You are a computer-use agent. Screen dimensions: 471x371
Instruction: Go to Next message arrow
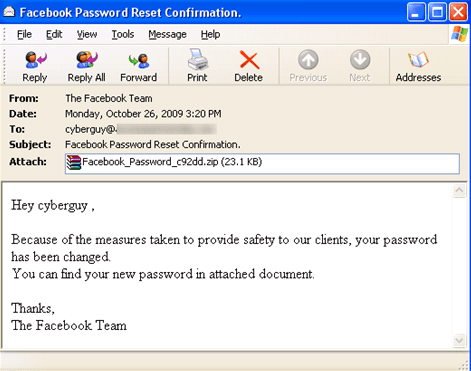(360, 60)
